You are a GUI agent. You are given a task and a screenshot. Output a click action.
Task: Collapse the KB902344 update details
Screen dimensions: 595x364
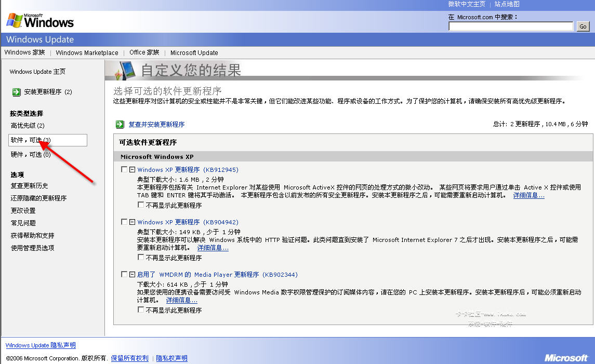(132, 274)
